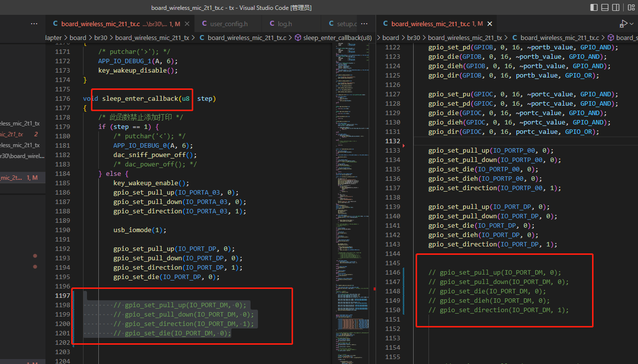Image resolution: width=638 pixels, height=364 pixels.
Task: Open the board breadcrumb in left editor
Action: (78, 38)
